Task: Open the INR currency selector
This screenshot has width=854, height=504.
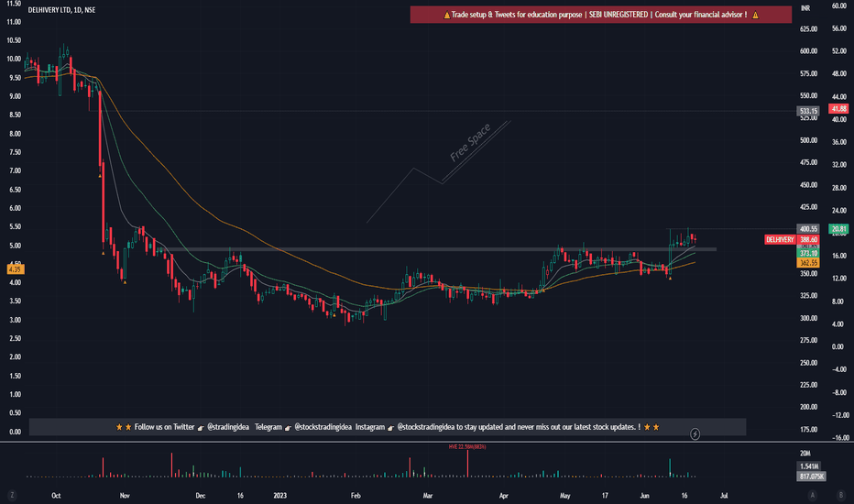Action: click(x=805, y=8)
